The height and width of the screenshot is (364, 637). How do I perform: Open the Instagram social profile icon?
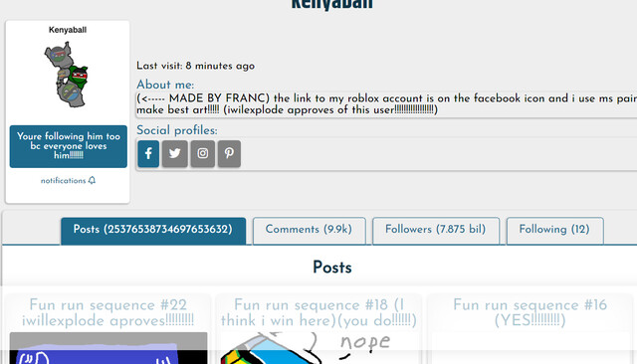(x=203, y=153)
